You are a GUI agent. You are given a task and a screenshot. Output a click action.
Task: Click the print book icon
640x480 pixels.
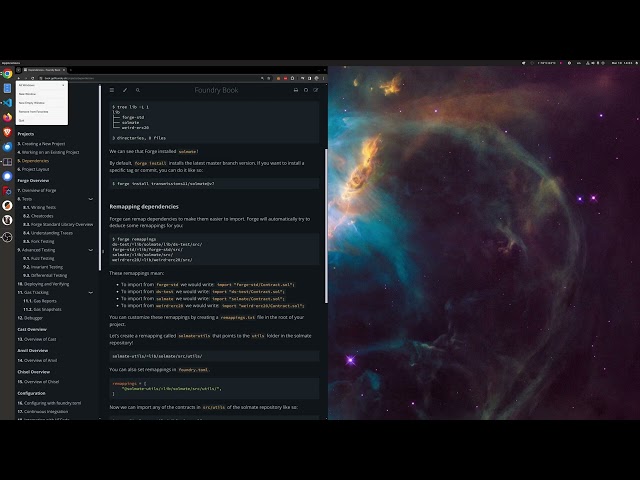pyautogui.click(x=296, y=90)
